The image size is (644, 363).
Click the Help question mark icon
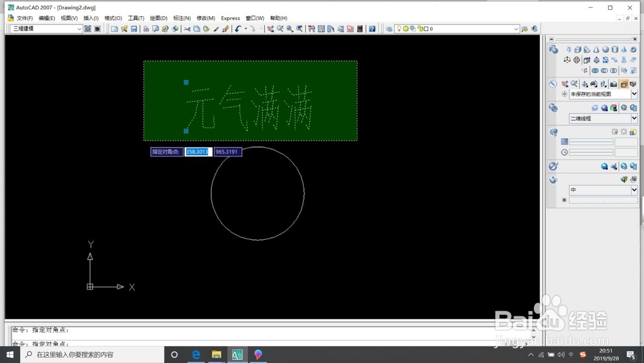[x=372, y=29]
